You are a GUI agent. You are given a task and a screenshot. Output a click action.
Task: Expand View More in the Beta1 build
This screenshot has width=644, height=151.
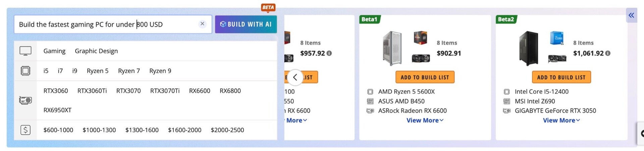425,120
